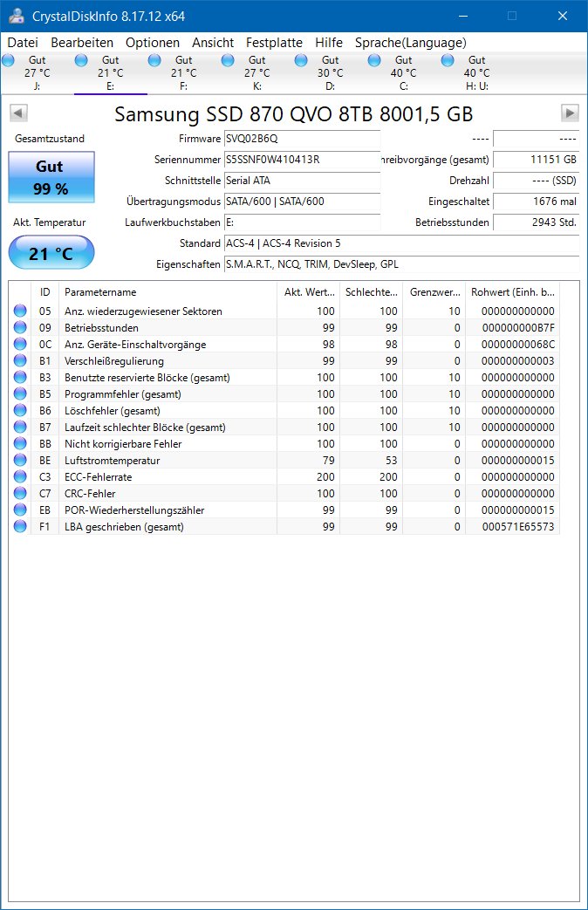588x910 pixels.
Task: Open the Bearbeiten menu
Action: 82,43
